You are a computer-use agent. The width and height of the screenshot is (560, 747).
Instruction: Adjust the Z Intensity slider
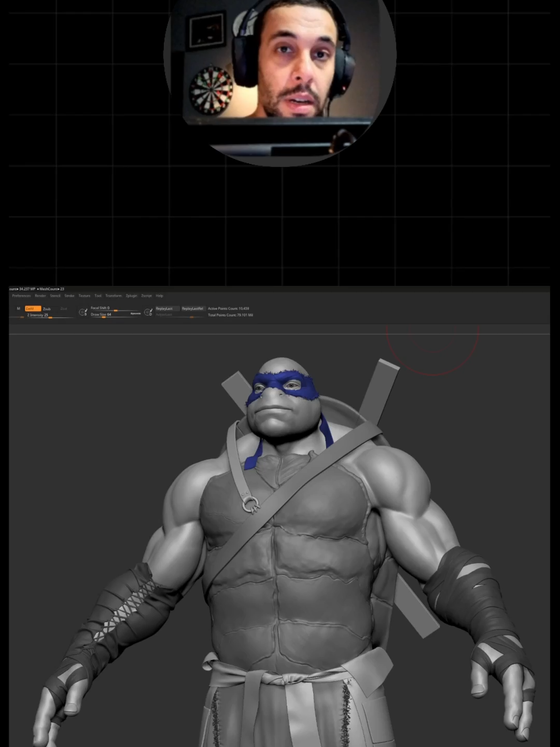point(50,315)
